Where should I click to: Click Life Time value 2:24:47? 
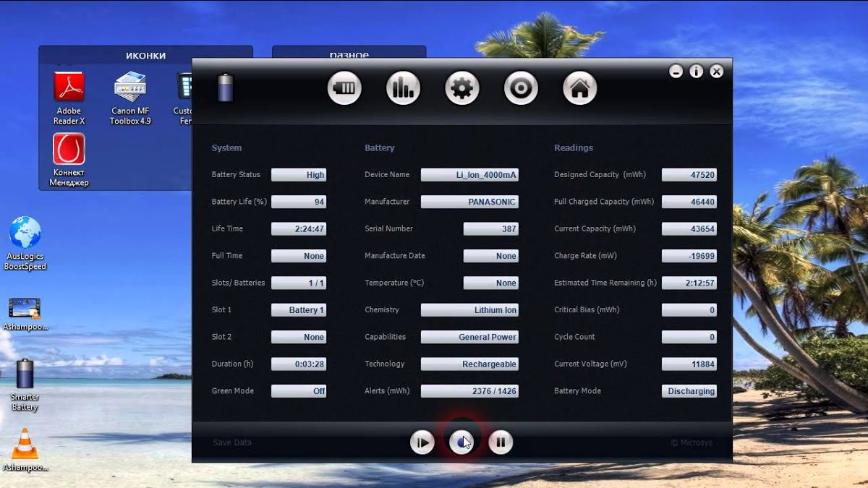[x=299, y=229]
